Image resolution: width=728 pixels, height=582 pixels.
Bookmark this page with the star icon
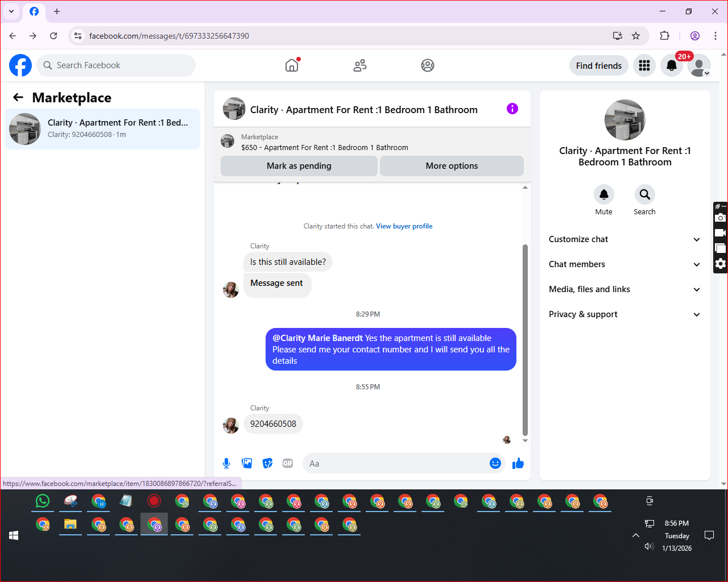pyautogui.click(x=636, y=36)
